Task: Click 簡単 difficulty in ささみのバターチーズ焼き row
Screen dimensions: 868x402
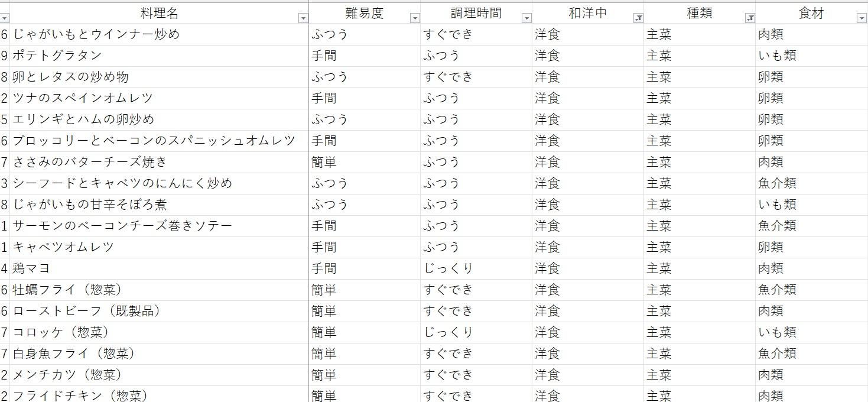Action: coord(324,162)
